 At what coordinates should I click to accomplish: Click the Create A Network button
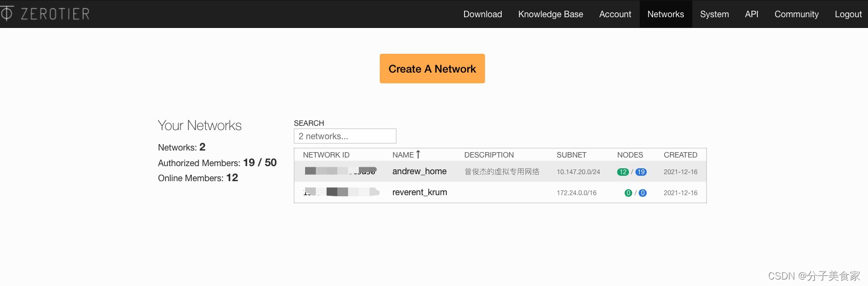(x=432, y=69)
